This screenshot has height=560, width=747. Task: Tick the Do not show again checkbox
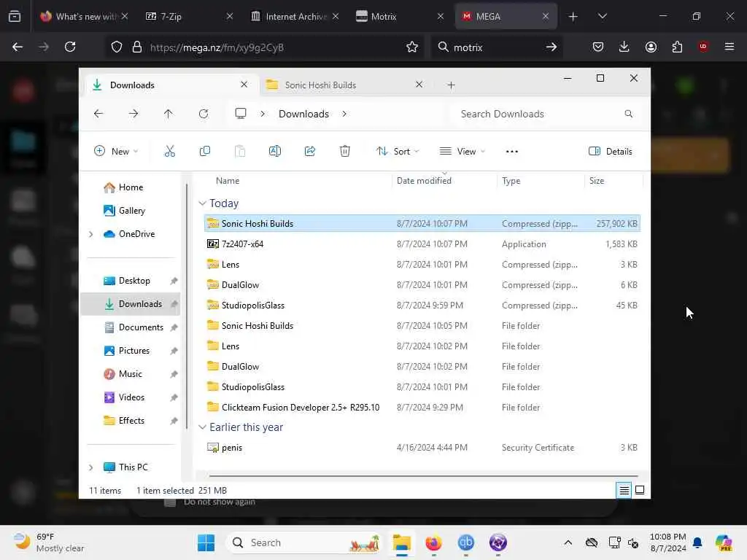pos(170,502)
